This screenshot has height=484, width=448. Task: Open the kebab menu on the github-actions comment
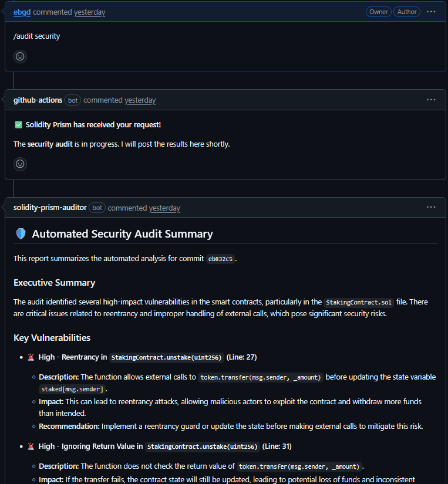[431, 99]
